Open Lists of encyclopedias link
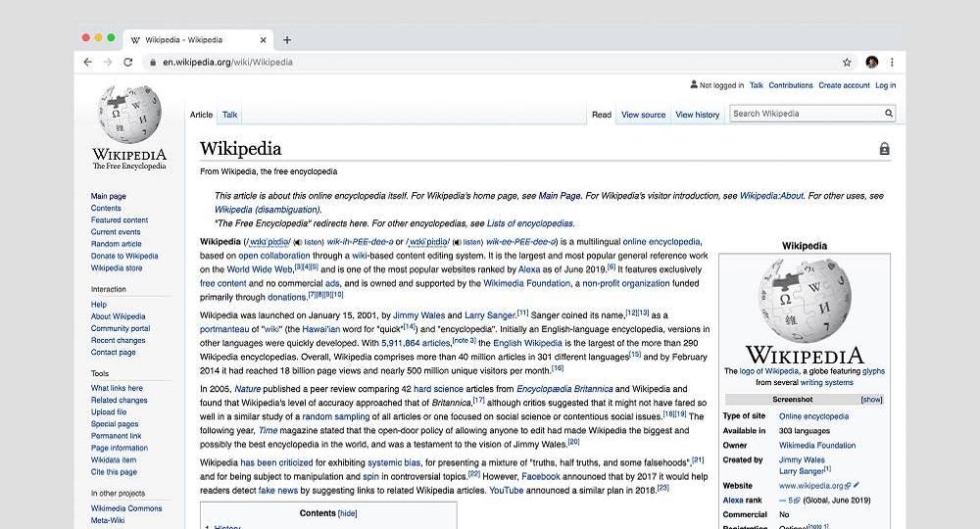This screenshot has width=980, height=529. [x=529, y=223]
